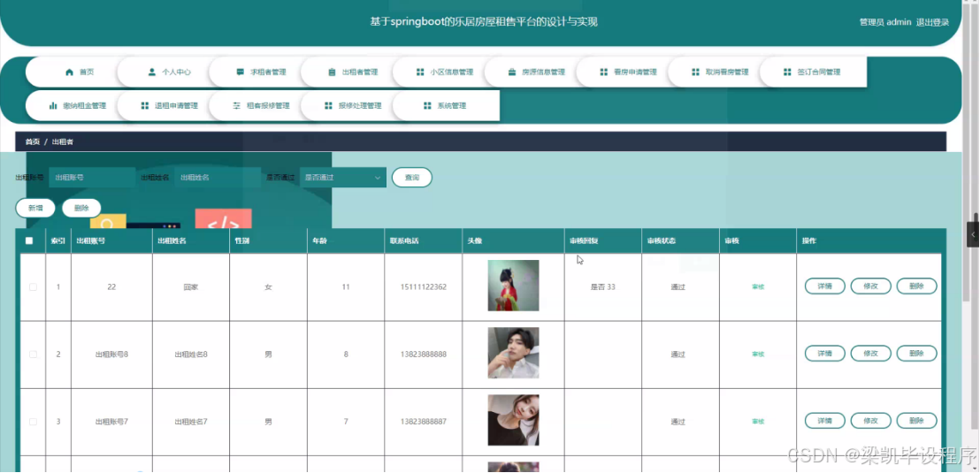The width and height of the screenshot is (980, 473).
Task: Open the 签订合同管理 menu label
Action: pos(819,72)
